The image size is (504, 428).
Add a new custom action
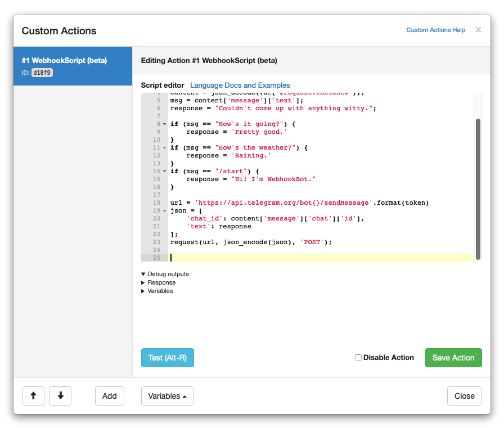109,396
